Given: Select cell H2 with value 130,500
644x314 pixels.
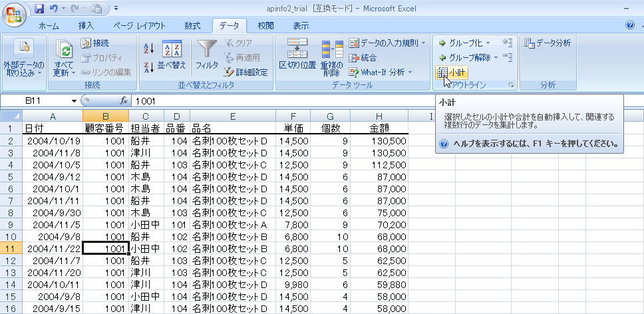Looking at the screenshot, I should 379,141.
